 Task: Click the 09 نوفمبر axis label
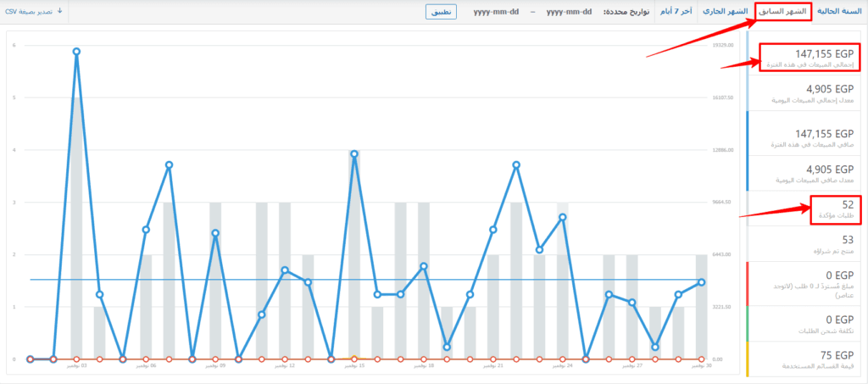point(216,365)
